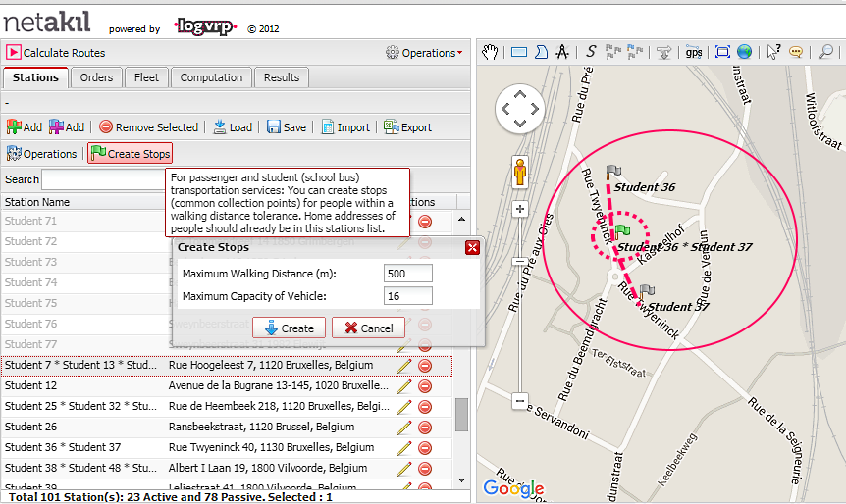Open the Computation tab
Image resolution: width=846 pixels, height=504 pixels.
click(212, 77)
